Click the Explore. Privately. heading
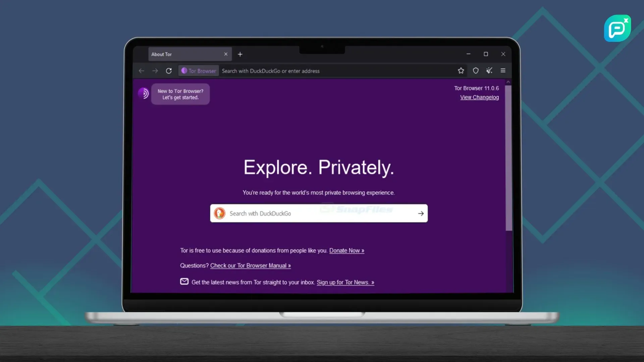This screenshot has width=644, height=362. pyautogui.click(x=319, y=167)
